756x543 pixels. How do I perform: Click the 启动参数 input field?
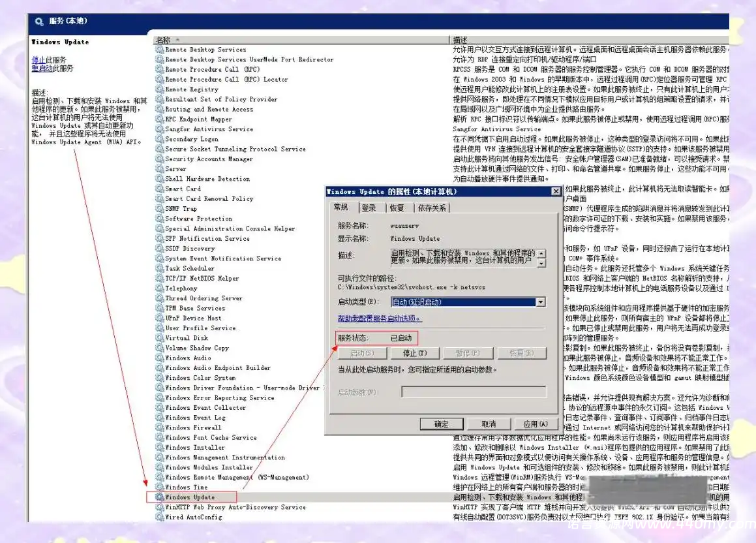click(474, 392)
